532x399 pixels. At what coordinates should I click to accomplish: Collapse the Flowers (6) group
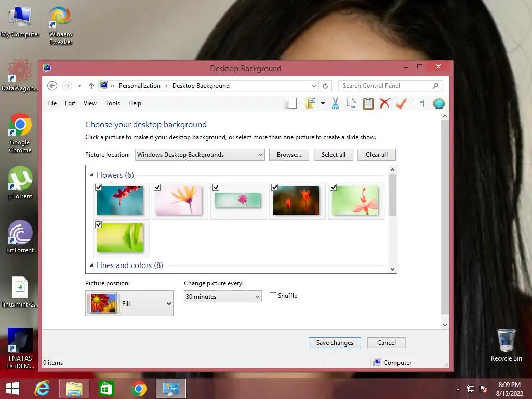point(91,175)
